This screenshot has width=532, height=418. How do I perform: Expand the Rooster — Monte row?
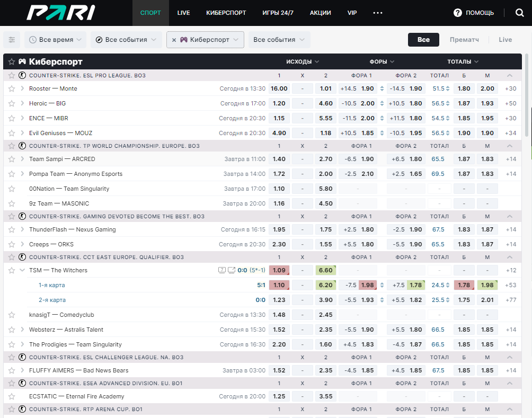click(22, 88)
